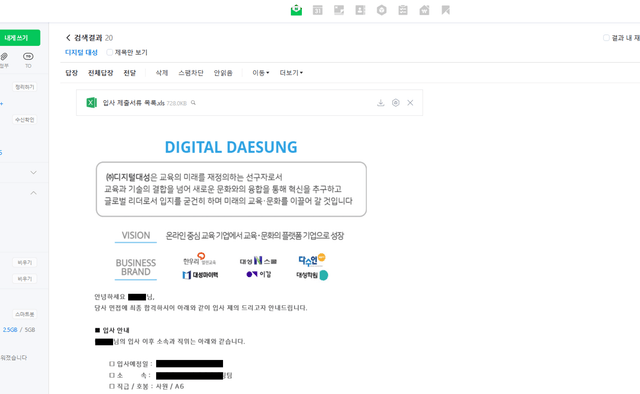This screenshot has width=640, height=394.
Task: Open the hexagon MYBOX icon in top bar
Action: tap(382, 10)
